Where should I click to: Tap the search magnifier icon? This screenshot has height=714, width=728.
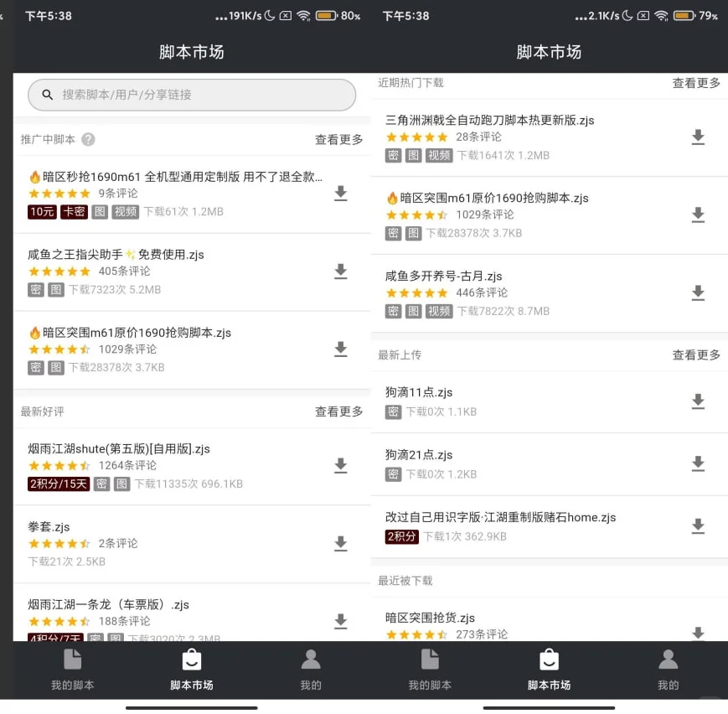point(47,95)
